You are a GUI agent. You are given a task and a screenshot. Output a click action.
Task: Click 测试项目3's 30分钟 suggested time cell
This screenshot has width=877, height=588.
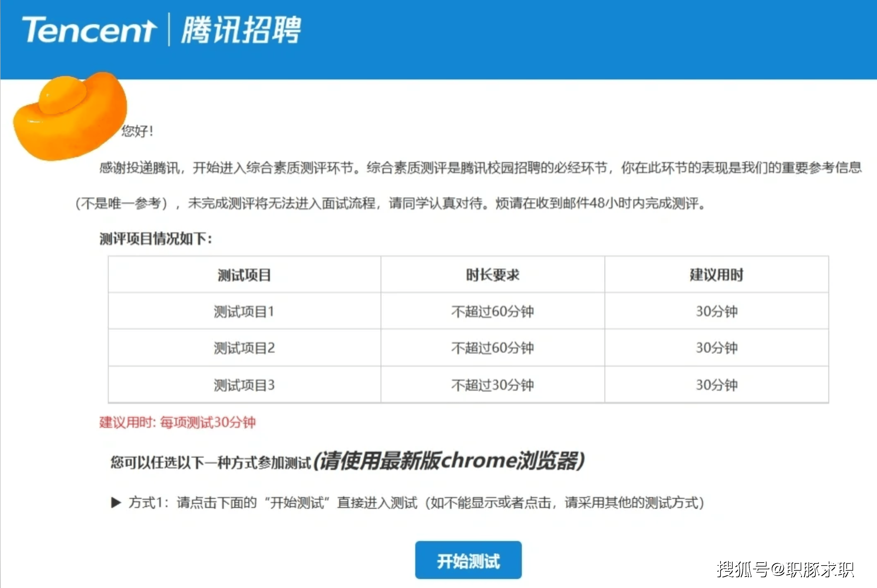(716, 385)
